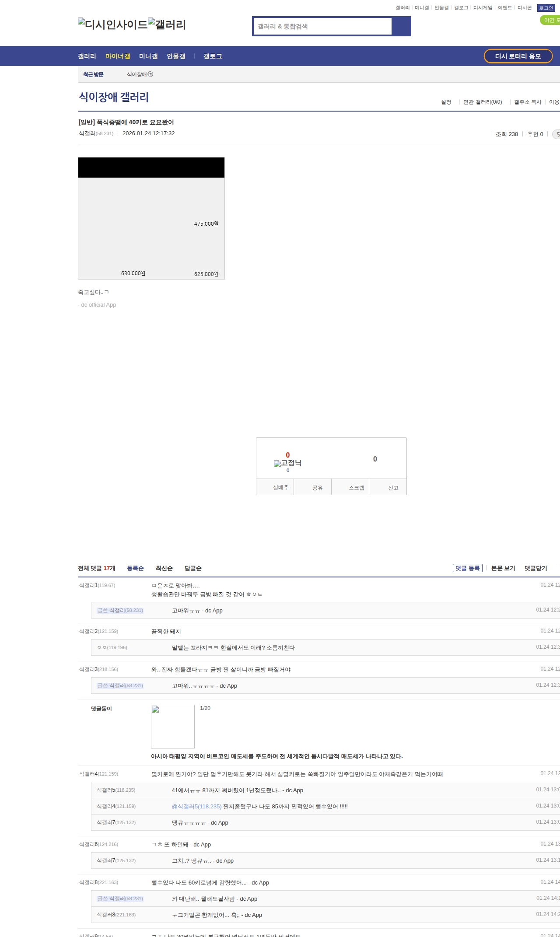The height and width of the screenshot is (937, 560).
Task: Click commenter 식갤러3(218.156)
Action: click(98, 669)
